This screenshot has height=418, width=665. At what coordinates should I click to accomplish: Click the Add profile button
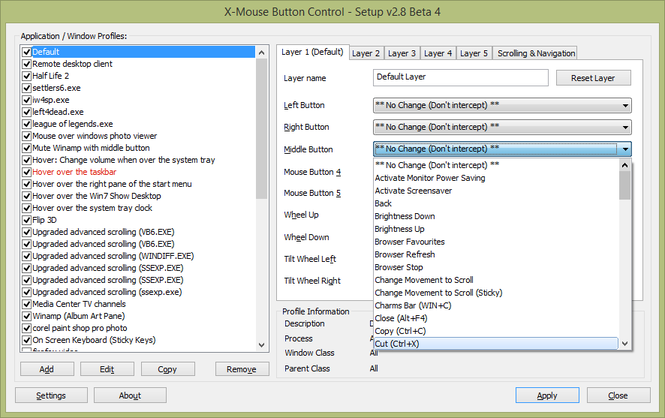[47, 369]
